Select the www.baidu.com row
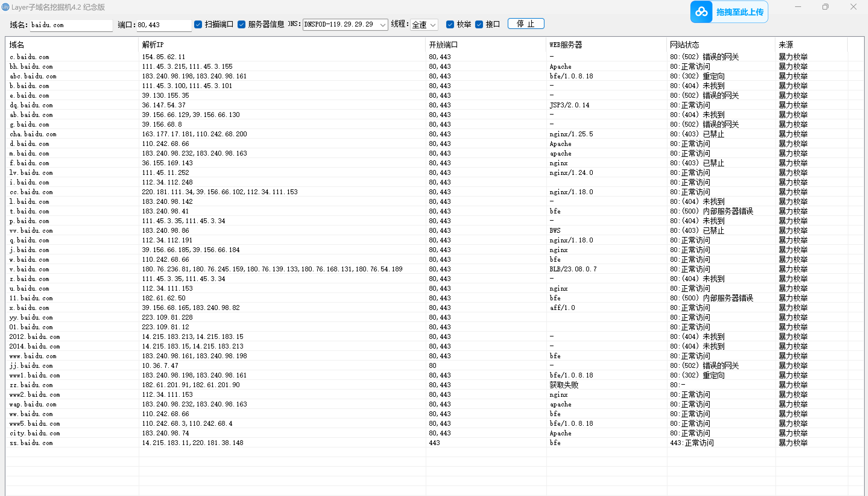The width and height of the screenshot is (868, 496). point(33,356)
